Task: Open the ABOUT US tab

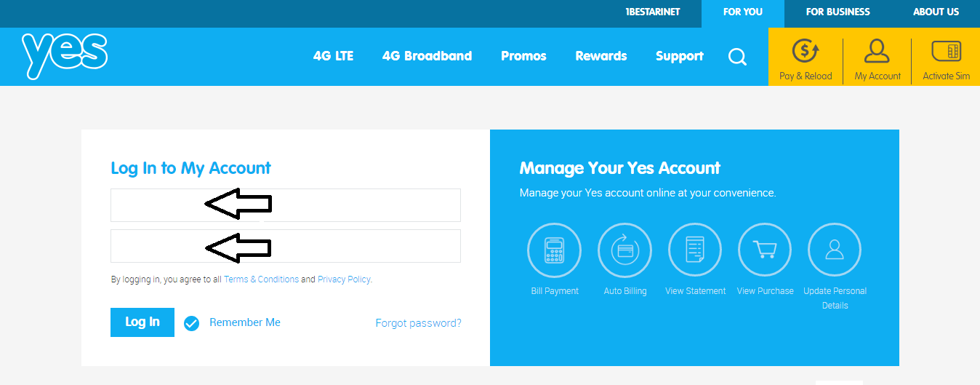Action: click(936, 12)
